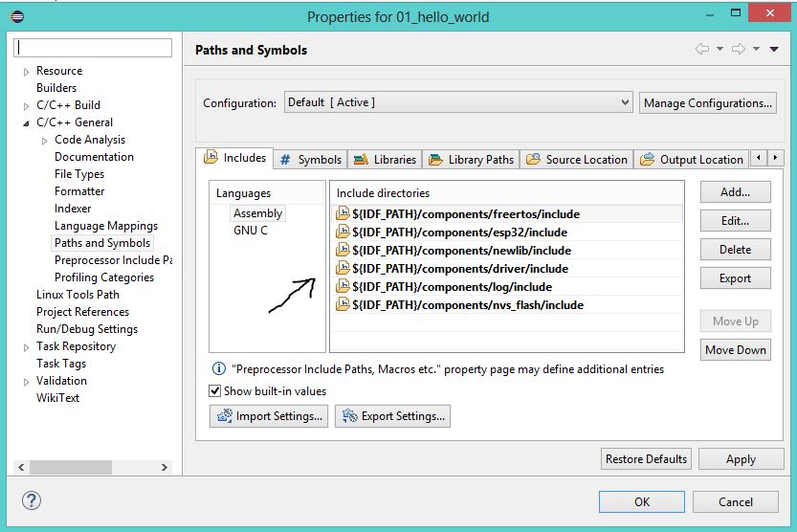Click the Export Settings button icon
Viewport: 797px width, 532px height.
[x=349, y=416]
